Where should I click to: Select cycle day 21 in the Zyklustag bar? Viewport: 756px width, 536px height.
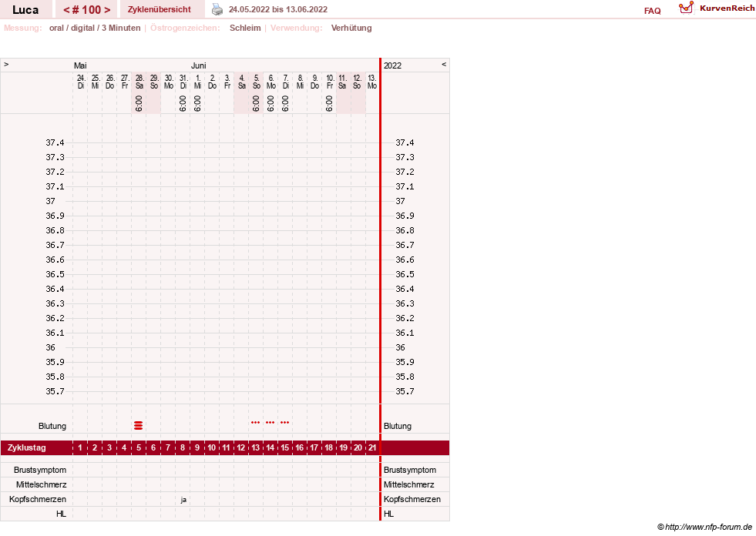pyautogui.click(x=372, y=447)
